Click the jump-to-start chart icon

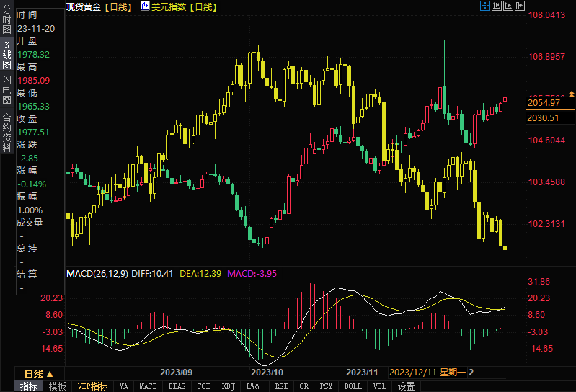coord(496,6)
